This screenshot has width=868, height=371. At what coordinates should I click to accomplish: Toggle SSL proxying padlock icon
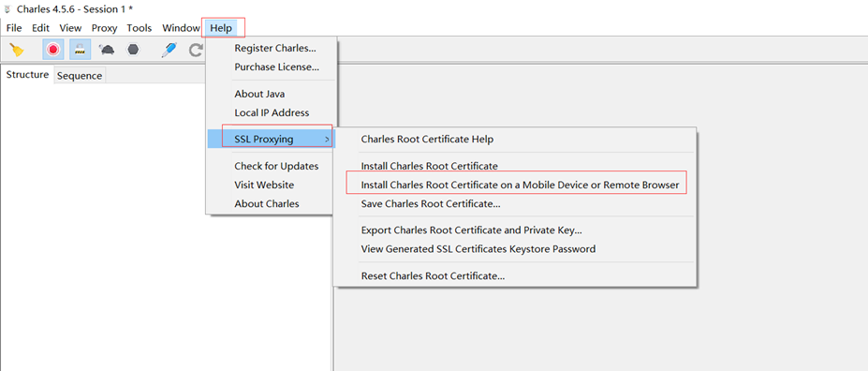point(81,50)
